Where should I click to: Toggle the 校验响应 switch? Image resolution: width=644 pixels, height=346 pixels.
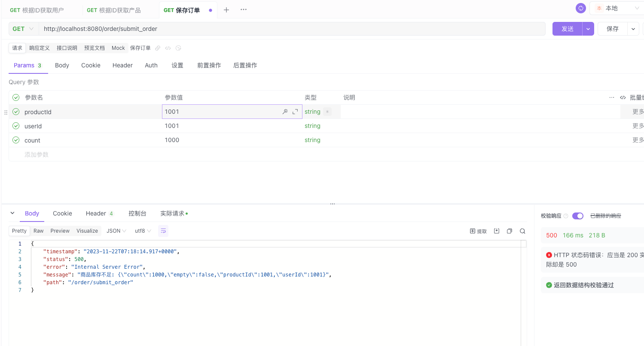tap(578, 216)
